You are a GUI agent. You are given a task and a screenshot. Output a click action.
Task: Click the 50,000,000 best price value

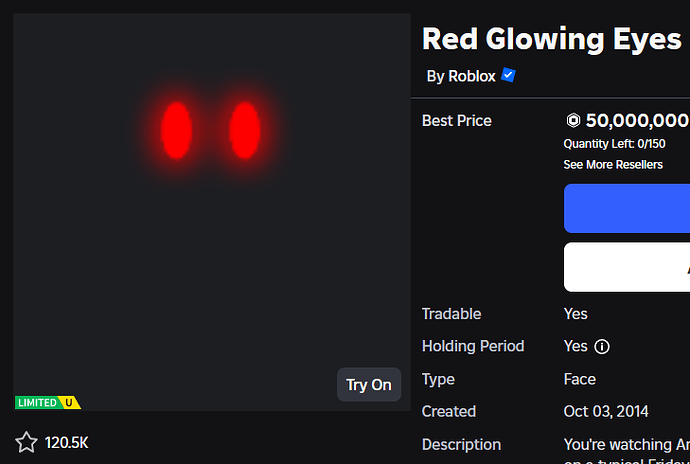[x=636, y=121]
